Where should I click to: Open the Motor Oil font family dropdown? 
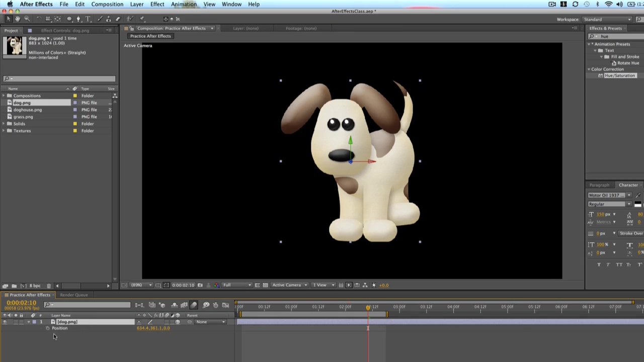pyautogui.click(x=610, y=195)
